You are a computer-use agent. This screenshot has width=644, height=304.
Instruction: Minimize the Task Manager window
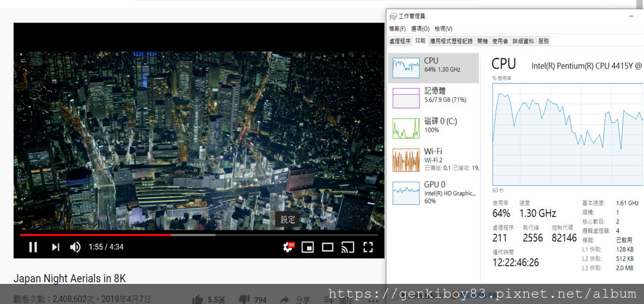631,16
